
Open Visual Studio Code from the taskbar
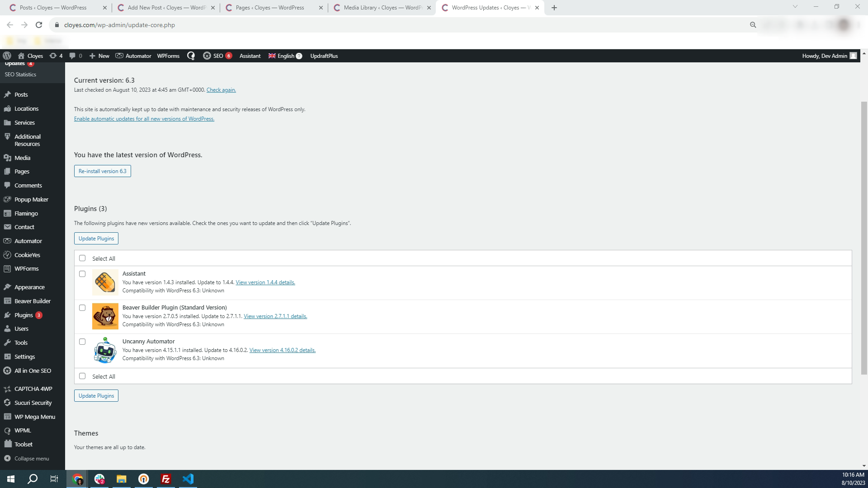(188, 479)
